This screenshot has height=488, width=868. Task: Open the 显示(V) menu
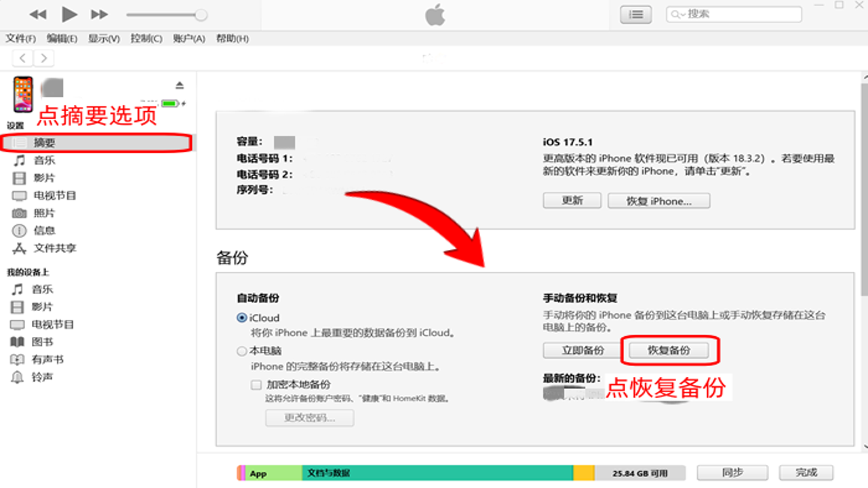click(x=104, y=39)
